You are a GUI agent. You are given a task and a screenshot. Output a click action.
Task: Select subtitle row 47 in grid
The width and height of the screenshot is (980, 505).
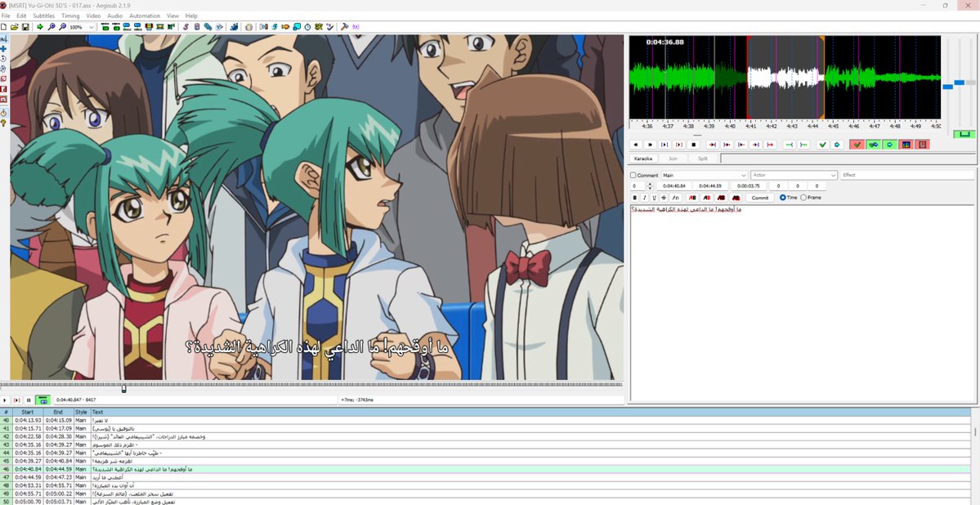486,477
